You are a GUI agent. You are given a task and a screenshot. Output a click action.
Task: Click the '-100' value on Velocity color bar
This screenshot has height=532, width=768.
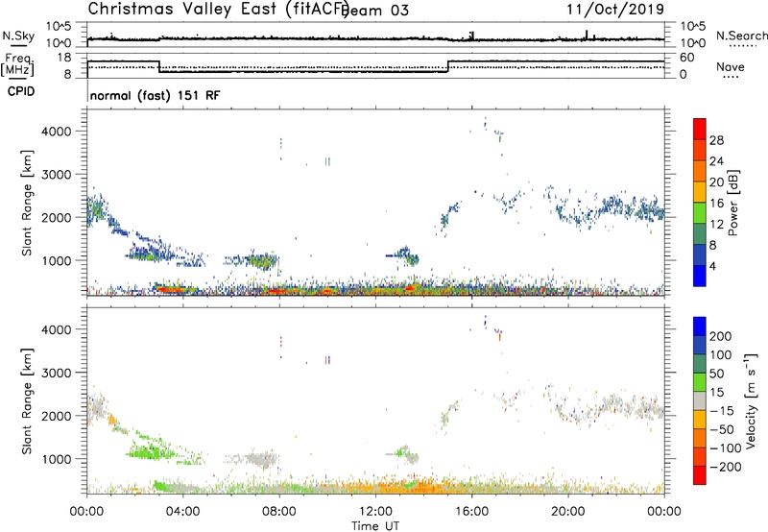726,448
